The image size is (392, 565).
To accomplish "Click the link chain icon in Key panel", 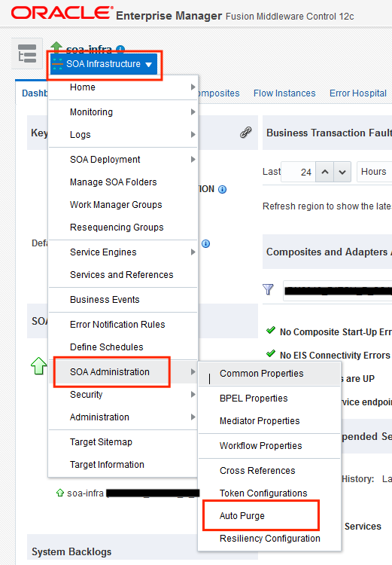I will [x=245, y=133].
